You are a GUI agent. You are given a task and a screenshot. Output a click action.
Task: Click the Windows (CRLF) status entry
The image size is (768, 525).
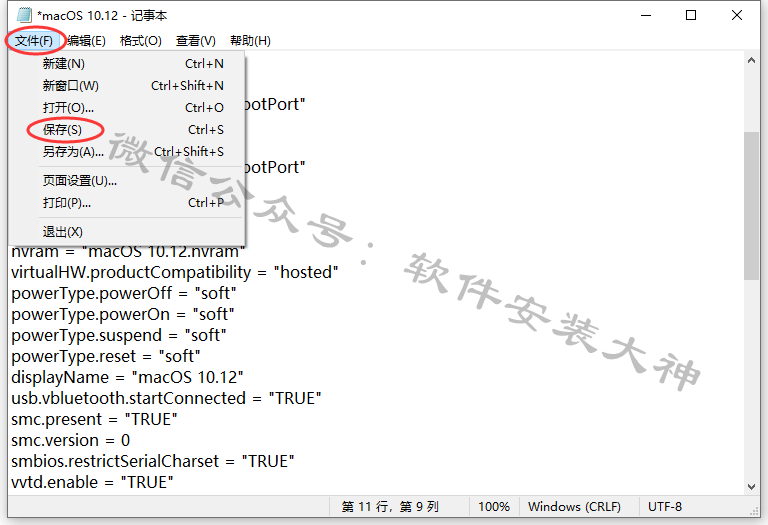(x=574, y=506)
